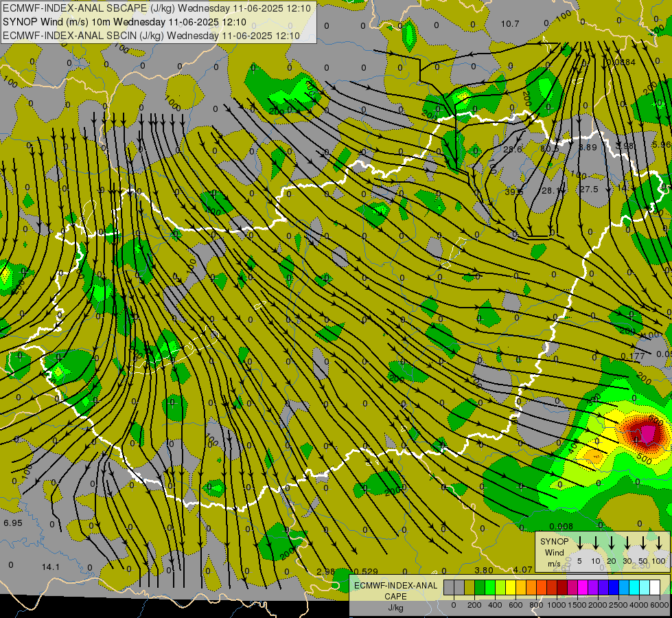
Task: Select the SYNOP Wind 10m title line
Action: [124, 22]
